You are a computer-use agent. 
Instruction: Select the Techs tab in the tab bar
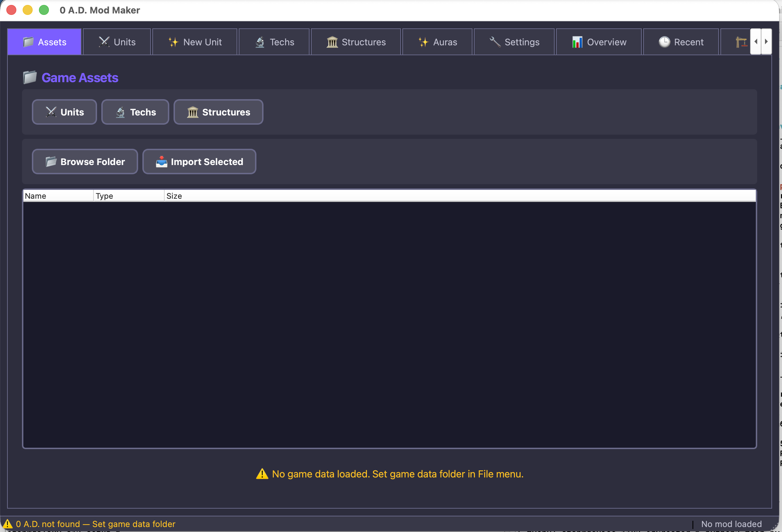(274, 42)
